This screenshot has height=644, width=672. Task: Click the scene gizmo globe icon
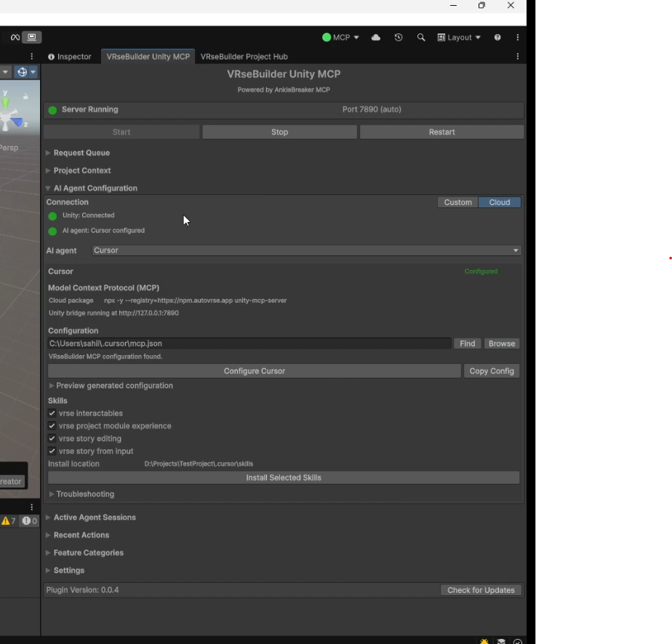pos(22,72)
